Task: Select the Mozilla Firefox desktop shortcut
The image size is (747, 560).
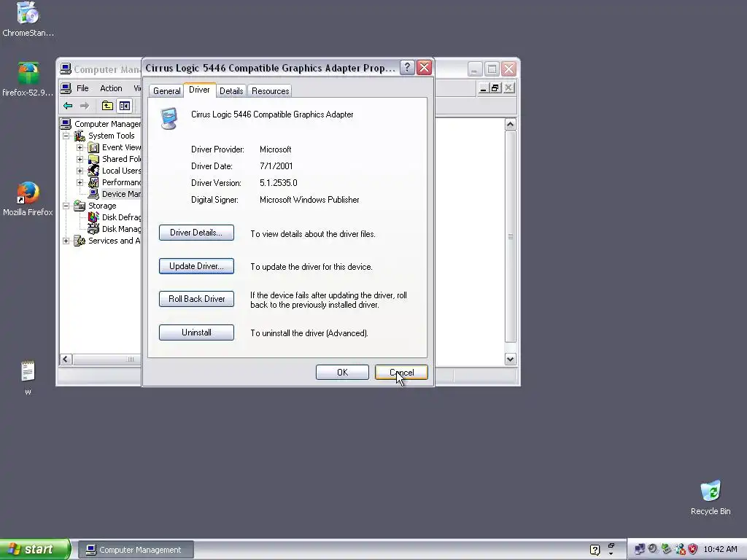Action: (28, 199)
